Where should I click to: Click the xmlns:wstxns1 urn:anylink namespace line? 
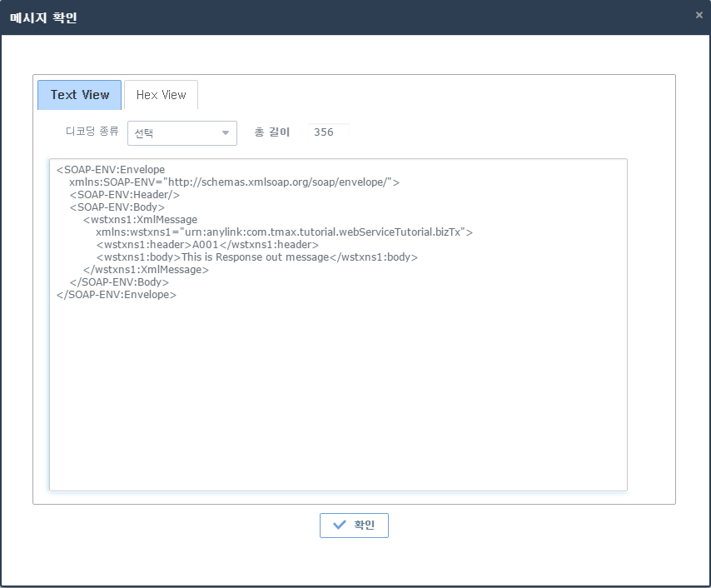click(x=284, y=232)
